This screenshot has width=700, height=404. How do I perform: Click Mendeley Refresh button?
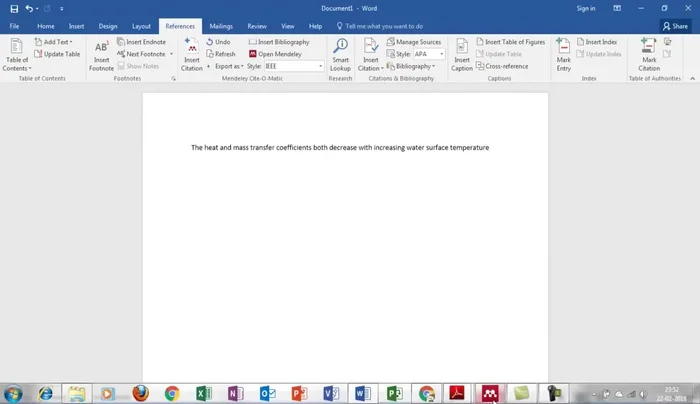pos(221,54)
